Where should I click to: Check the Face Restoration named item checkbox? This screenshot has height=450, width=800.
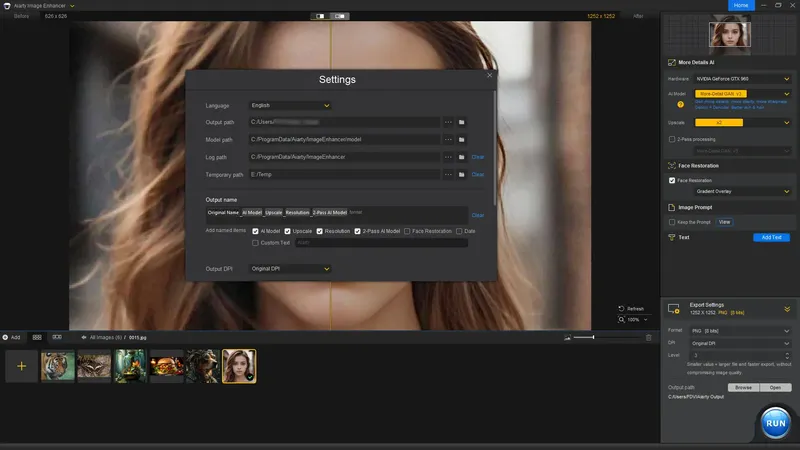(407, 231)
